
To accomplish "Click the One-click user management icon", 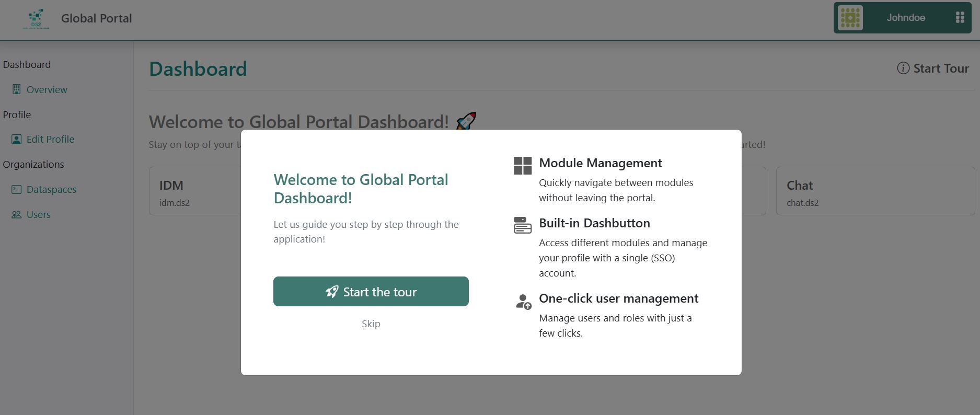I will pyautogui.click(x=523, y=302).
